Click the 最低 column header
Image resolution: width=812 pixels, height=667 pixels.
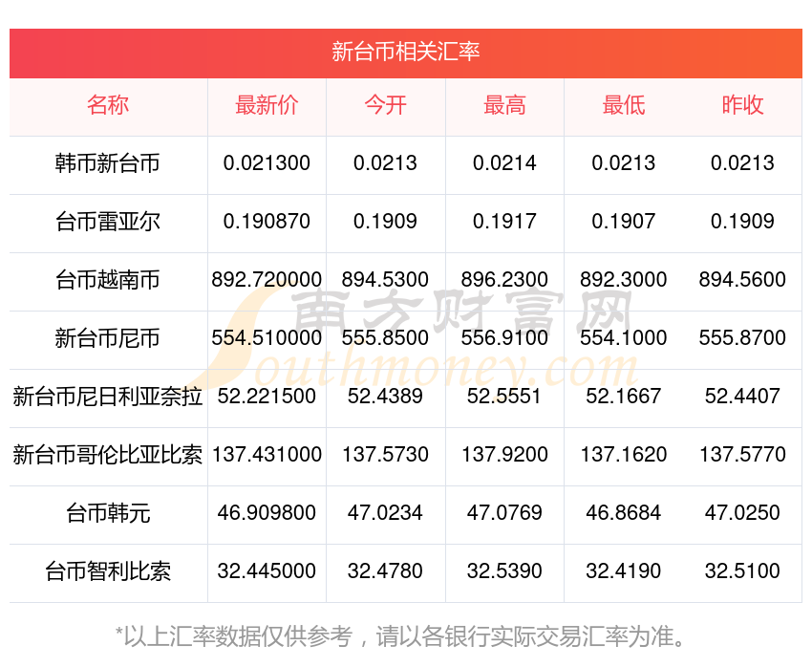[x=624, y=105]
